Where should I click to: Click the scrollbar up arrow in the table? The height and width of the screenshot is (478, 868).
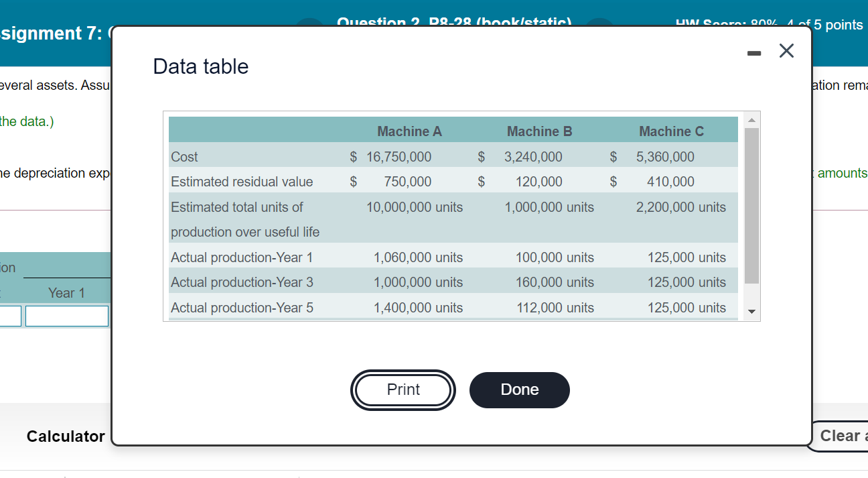(x=751, y=120)
